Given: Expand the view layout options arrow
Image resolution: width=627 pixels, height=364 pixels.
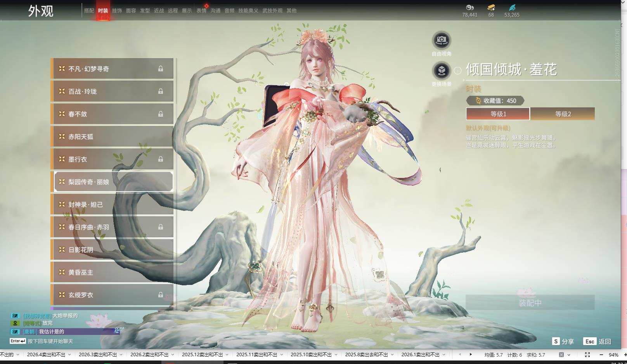Looking at the screenshot, I should 569,355.
